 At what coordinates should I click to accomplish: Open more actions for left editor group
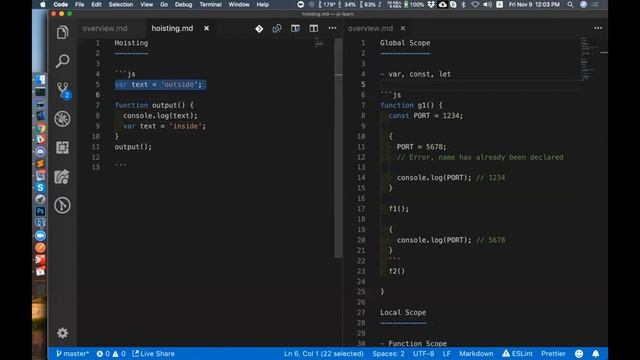tap(332, 28)
